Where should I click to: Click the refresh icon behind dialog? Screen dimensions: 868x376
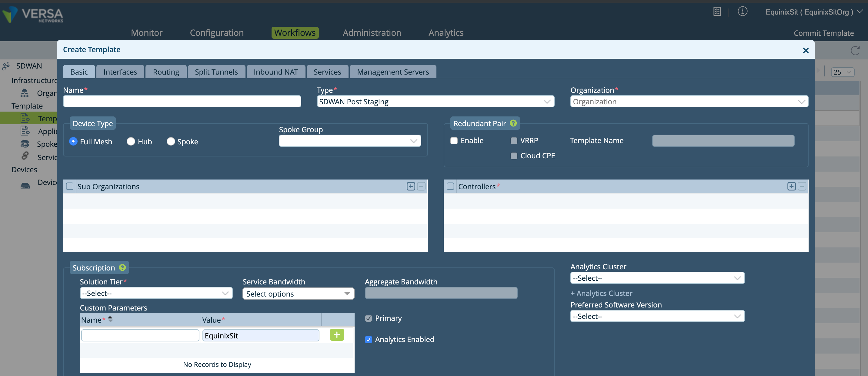coord(855,51)
